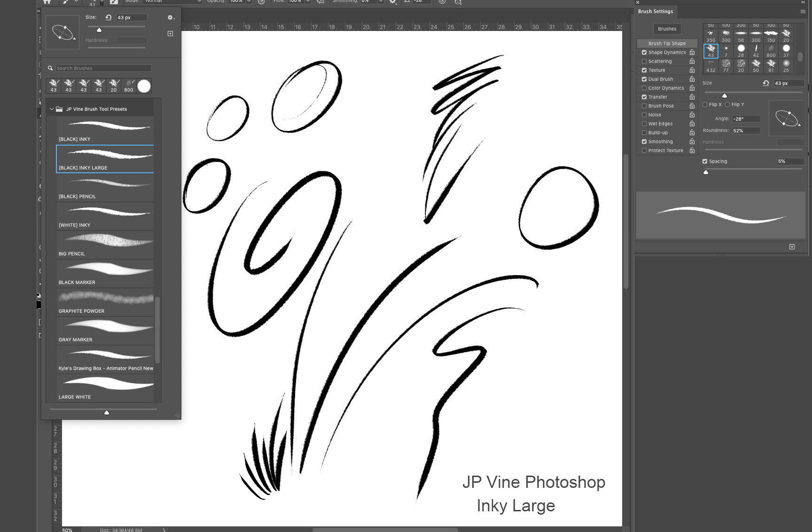Open the Mode dropdown set to Normal
The image size is (812, 532).
coord(172,1)
